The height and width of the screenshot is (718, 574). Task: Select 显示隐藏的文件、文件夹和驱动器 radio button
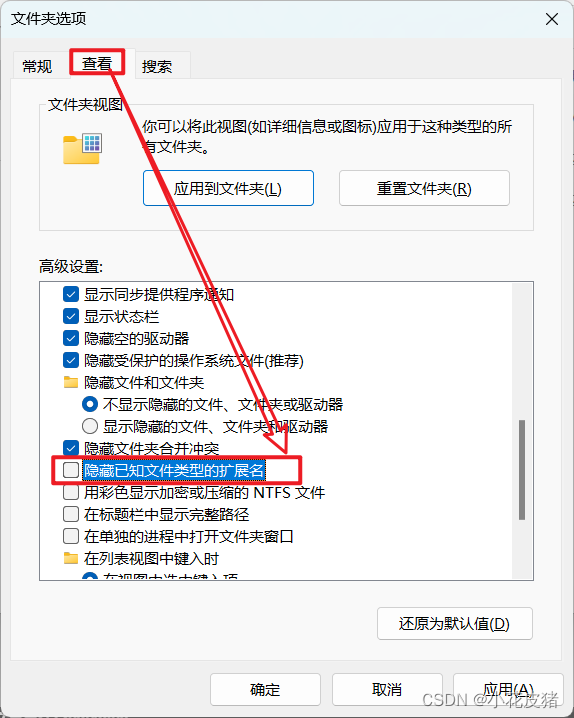[x=90, y=426]
